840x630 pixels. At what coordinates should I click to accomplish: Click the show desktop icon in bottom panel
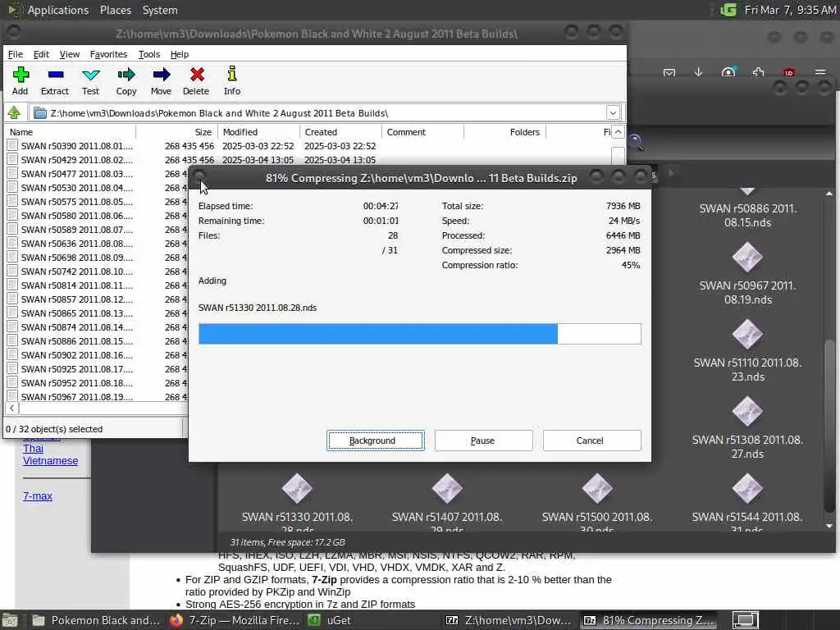pos(10,620)
